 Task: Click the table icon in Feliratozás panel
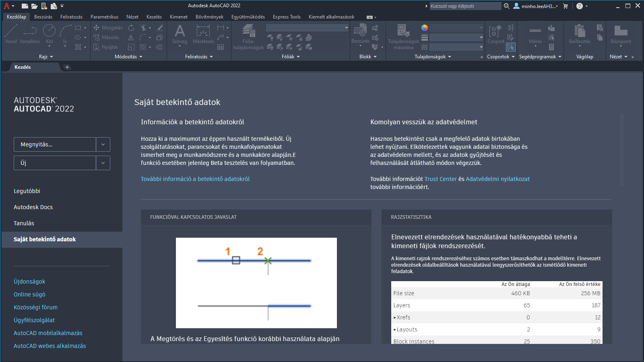[x=221, y=47]
